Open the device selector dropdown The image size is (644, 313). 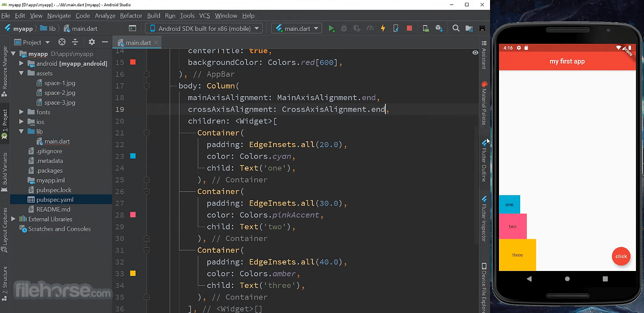point(204,28)
